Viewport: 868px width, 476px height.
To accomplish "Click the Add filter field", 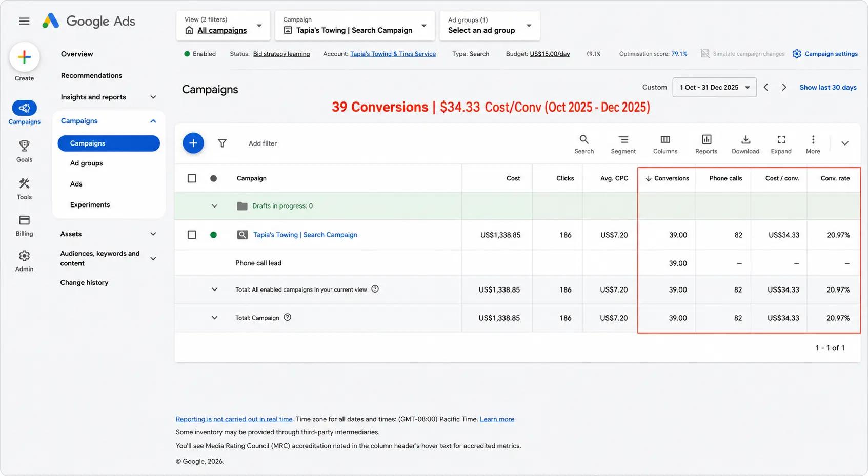I will pyautogui.click(x=263, y=143).
